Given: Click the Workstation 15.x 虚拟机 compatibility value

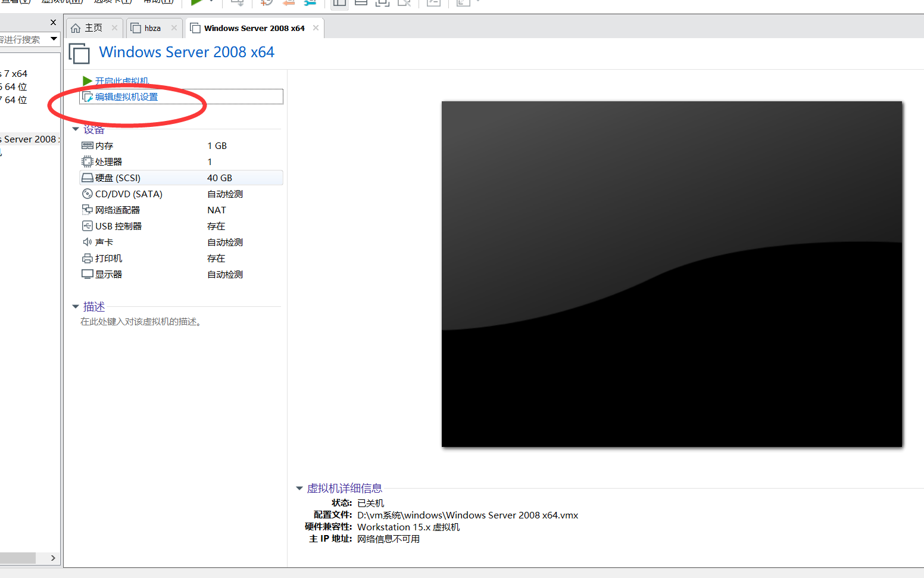Looking at the screenshot, I should (x=408, y=527).
